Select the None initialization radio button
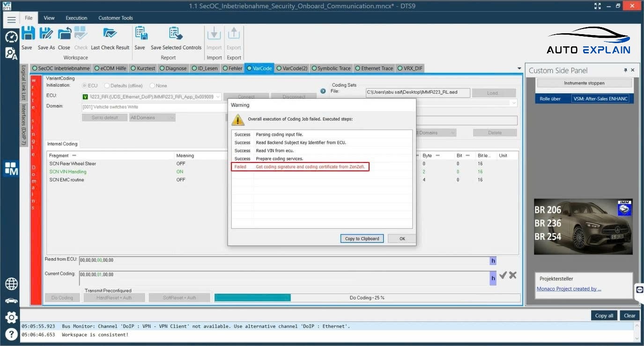Image resolution: width=644 pixels, height=346 pixels. pyautogui.click(x=152, y=86)
